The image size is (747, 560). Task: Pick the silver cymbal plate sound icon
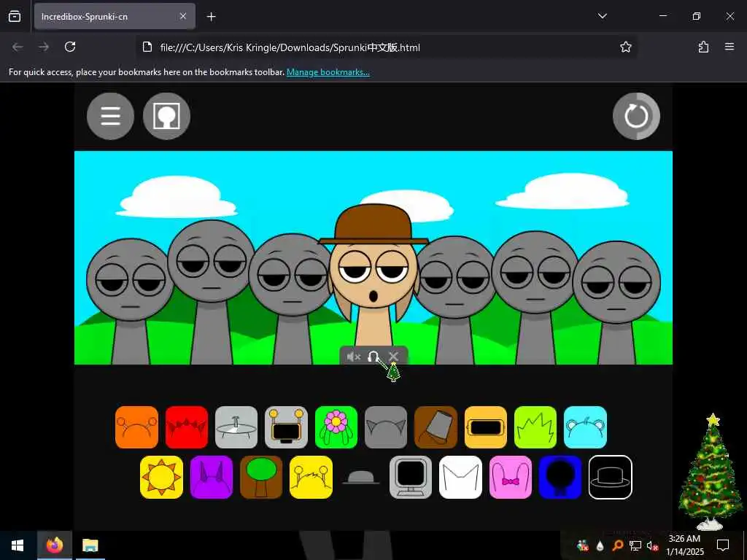[x=236, y=427]
